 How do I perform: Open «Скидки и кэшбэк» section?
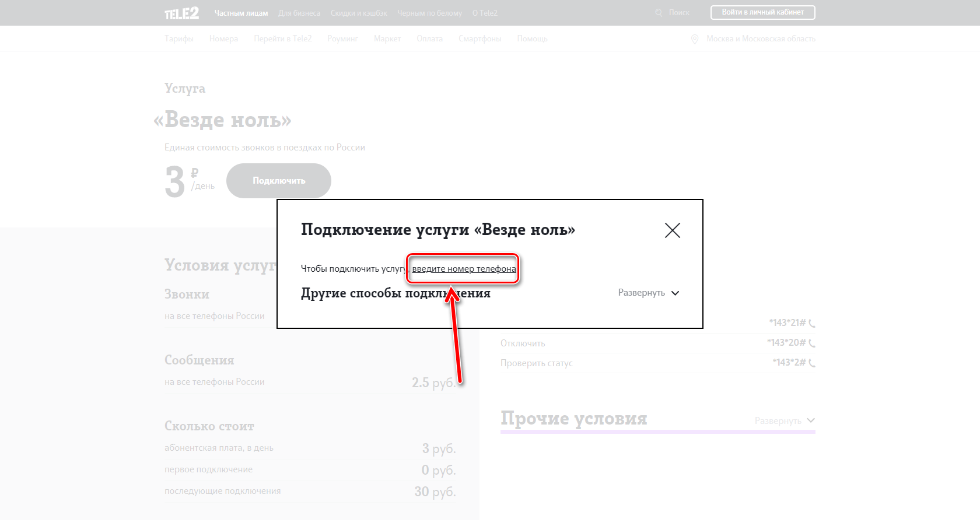tap(359, 13)
